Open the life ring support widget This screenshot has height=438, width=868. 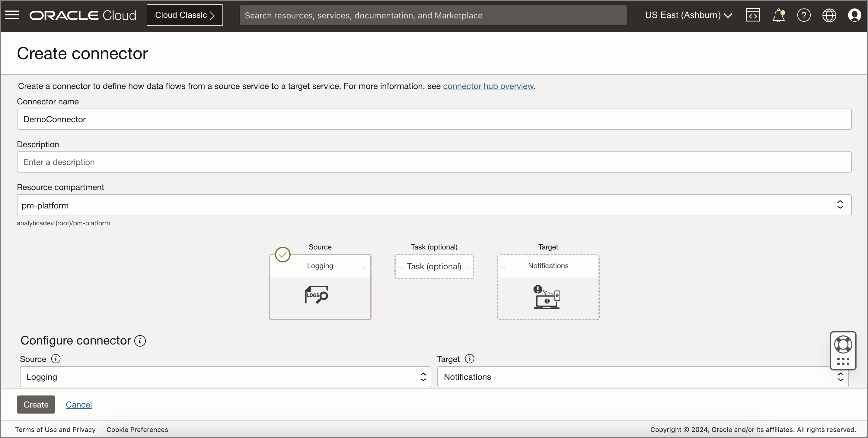[843, 345]
